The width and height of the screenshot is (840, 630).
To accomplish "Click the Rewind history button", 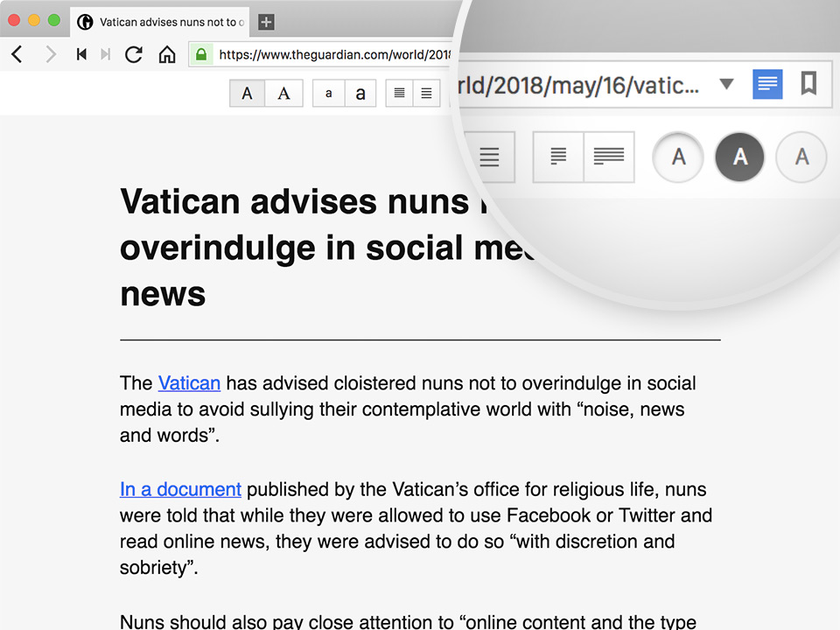I will [x=81, y=54].
